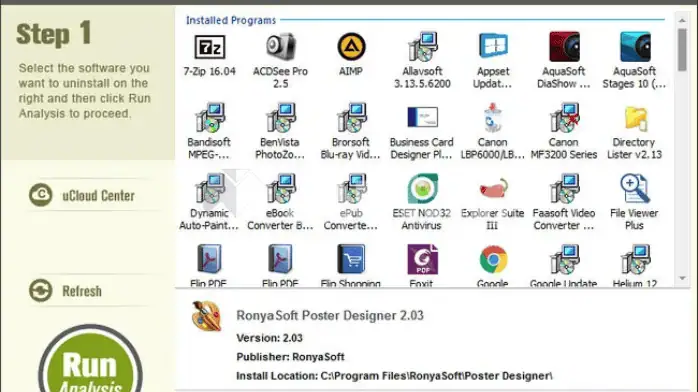Select the Google Chrome icon
The width and height of the screenshot is (698, 392).
click(x=493, y=259)
